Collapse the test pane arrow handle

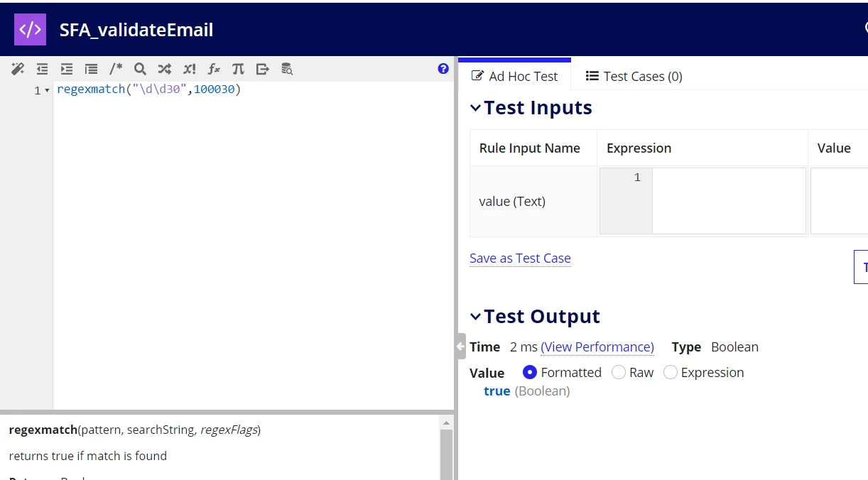pos(461,347)
